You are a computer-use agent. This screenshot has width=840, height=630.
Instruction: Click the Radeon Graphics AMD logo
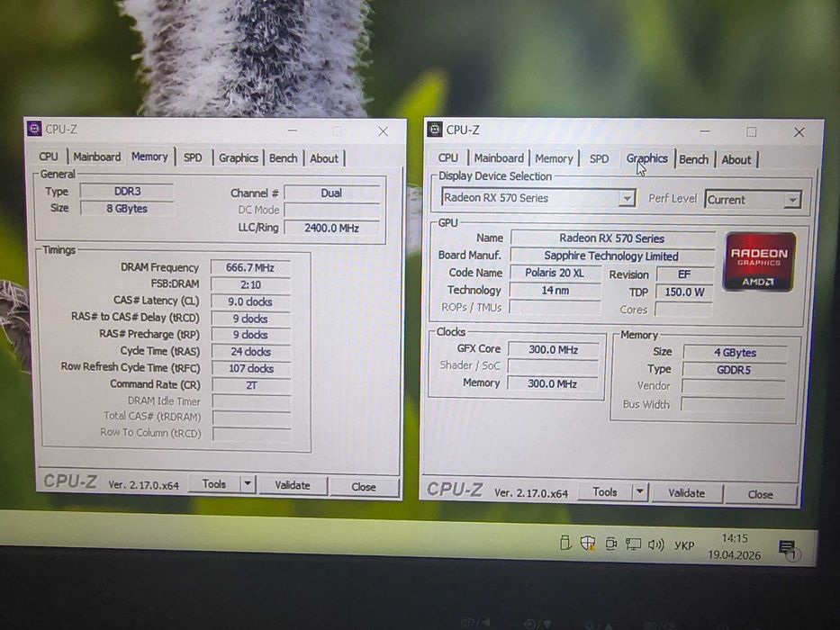(x=759, y=262)
